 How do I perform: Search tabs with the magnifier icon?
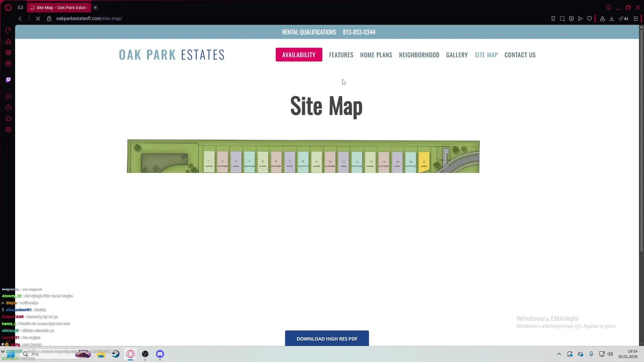(608, 8)
